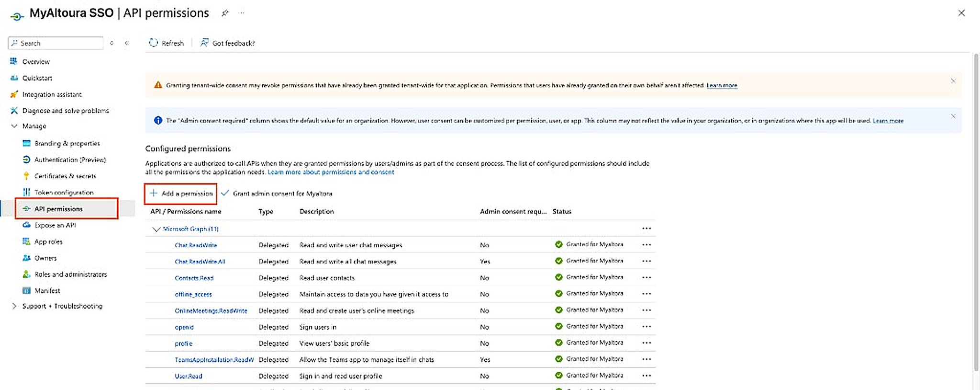Click 'Read user contacts' description text
This screenshot has width=980, height=390.
(x=327, y=278)
